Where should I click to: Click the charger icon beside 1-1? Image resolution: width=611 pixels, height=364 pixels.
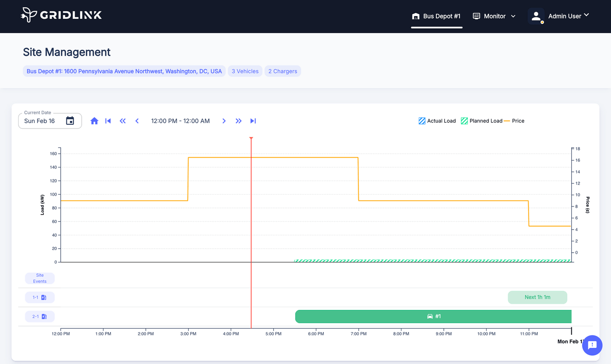pos(44,298)
